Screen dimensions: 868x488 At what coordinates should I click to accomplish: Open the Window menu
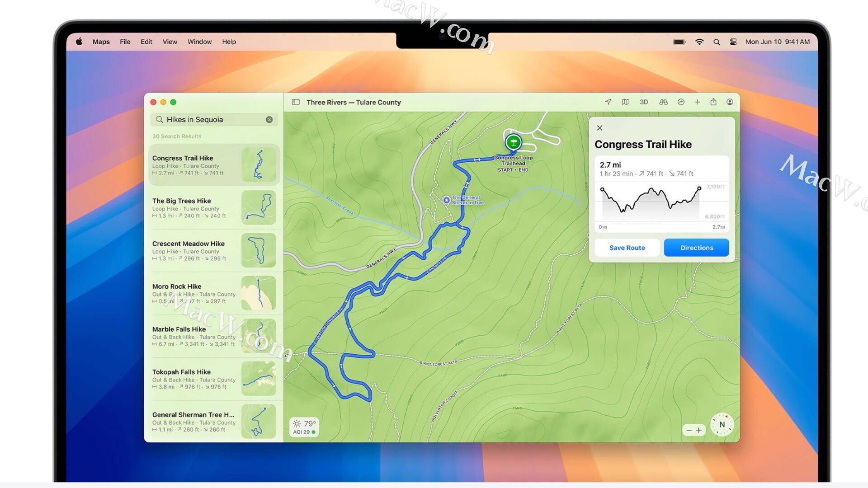tap(200, 42)
